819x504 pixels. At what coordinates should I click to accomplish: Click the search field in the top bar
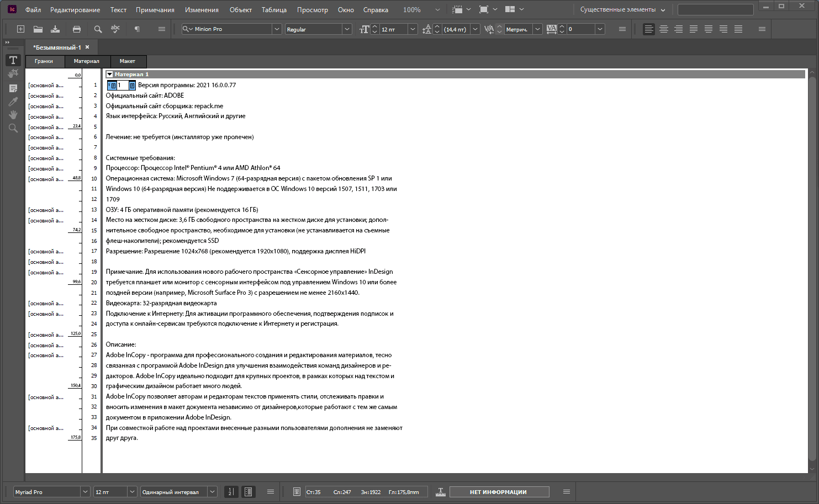click(715, 10)
